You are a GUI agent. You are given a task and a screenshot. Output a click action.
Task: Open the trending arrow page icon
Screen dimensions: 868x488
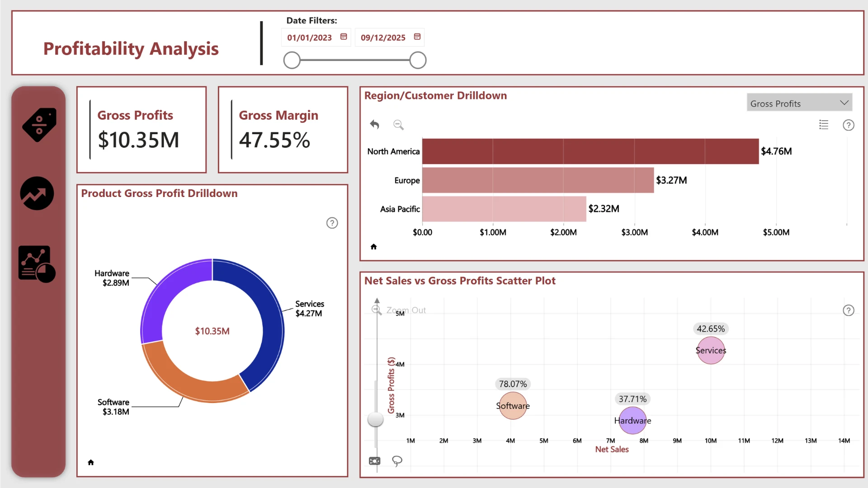(x=37, y=193)
